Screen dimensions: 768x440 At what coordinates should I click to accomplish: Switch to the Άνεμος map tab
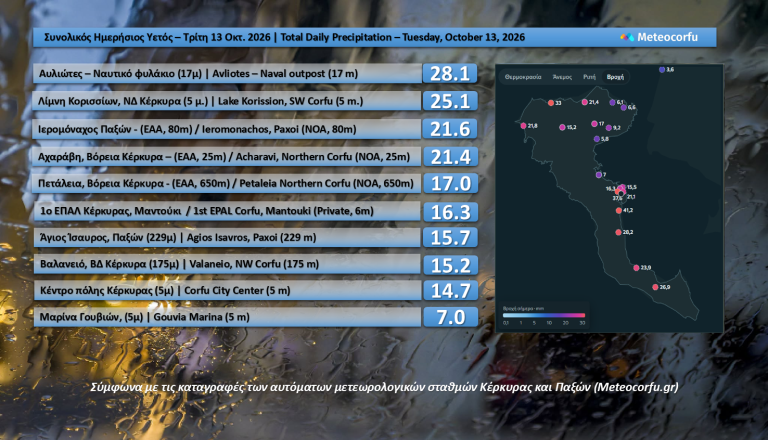point(562,77)
